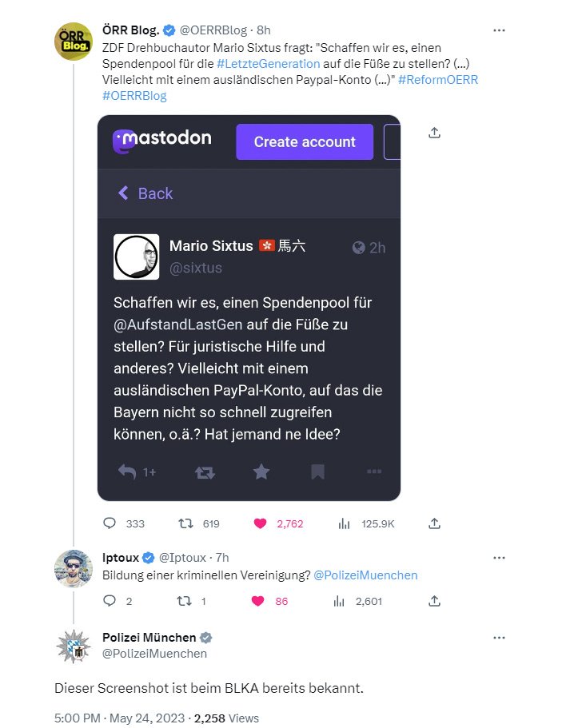This screenshot has width=582, height=728.
Task: Share the ÖRR Blog tweet
Action: (434, 523)
